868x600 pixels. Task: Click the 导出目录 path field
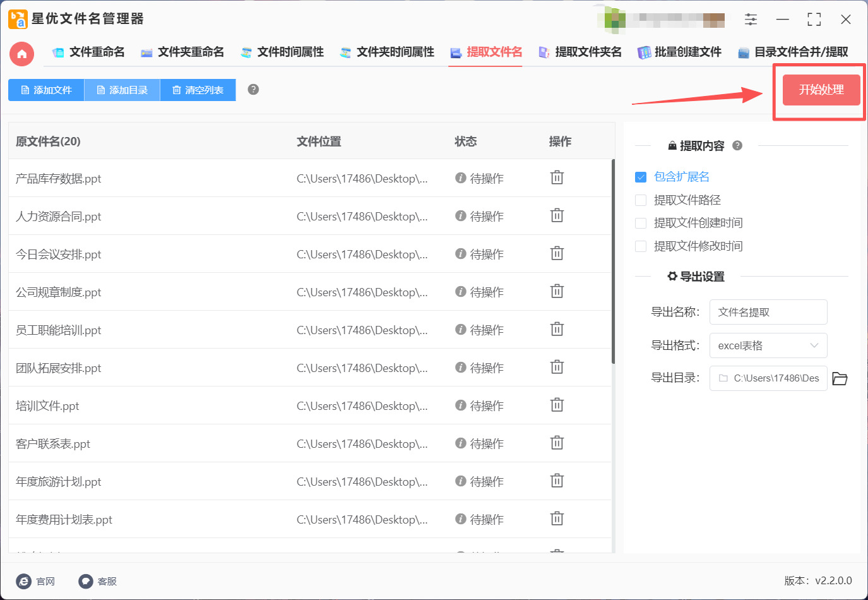tap(768, 378)
